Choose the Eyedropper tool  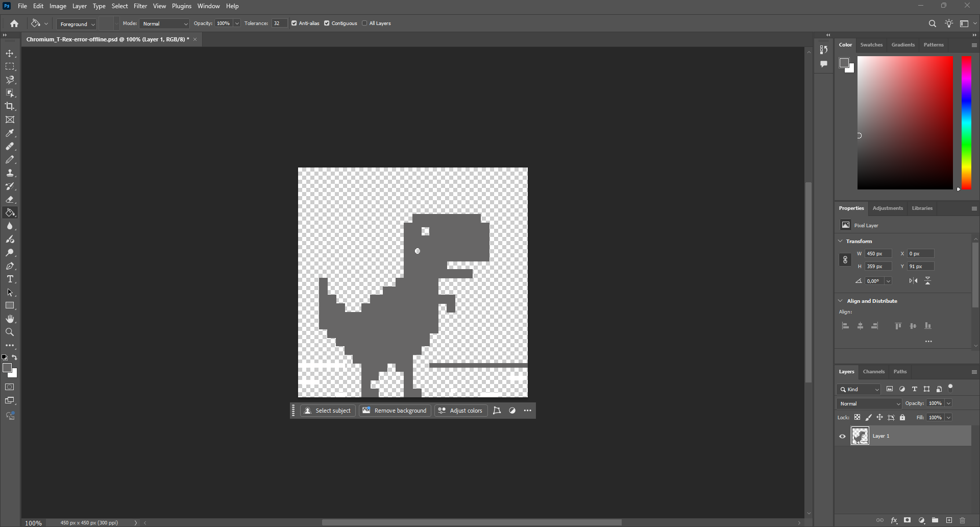tap(10, 133)
